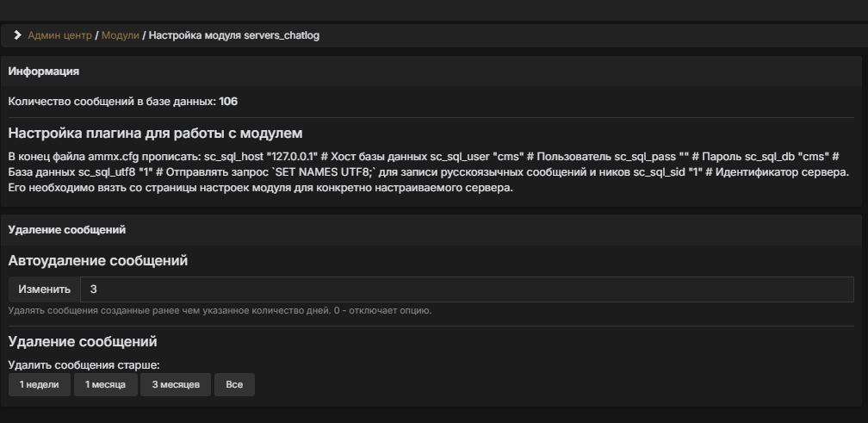The width and height of the screenshot is (868, 423).
Task: Click the Автоудаление сообщений heading
Action: click(x=98, y=261)
